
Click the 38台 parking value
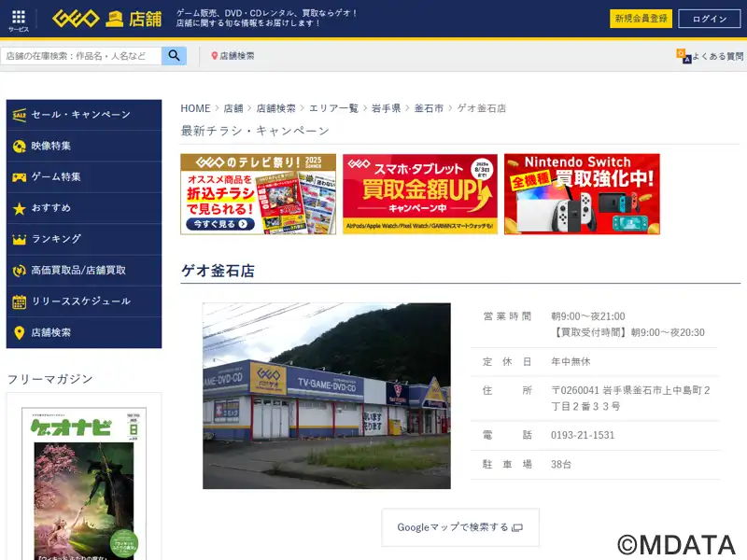coord(561,464)
